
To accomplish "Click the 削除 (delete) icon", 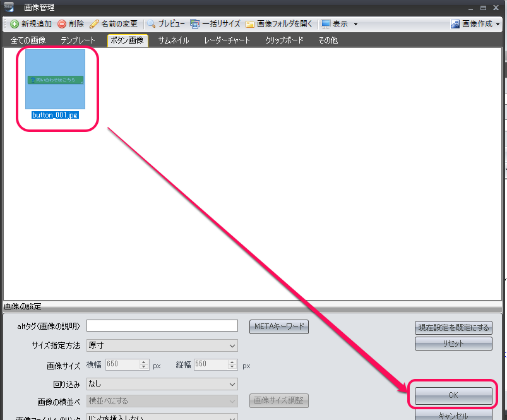I will coord(62,24).
